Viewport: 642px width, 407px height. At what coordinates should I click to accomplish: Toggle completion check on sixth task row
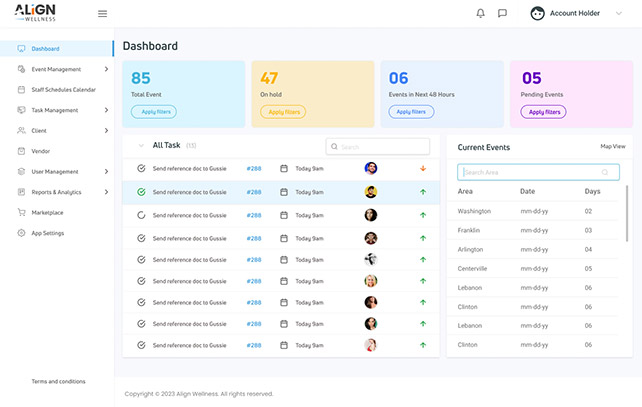point(141,281)
